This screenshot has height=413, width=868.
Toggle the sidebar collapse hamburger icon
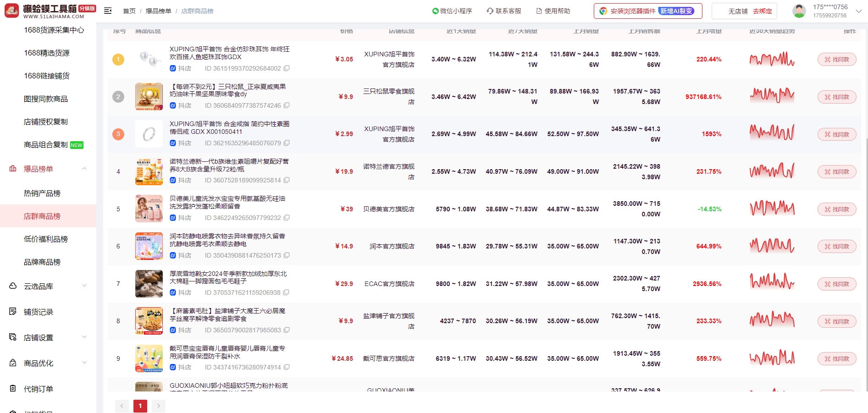pos(108,11)
